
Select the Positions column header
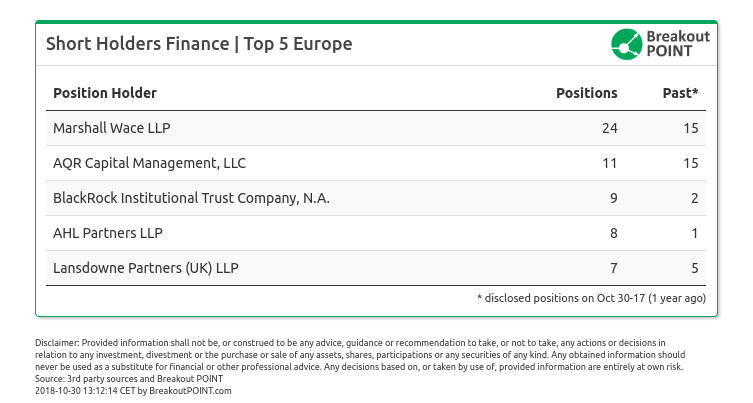586,93
